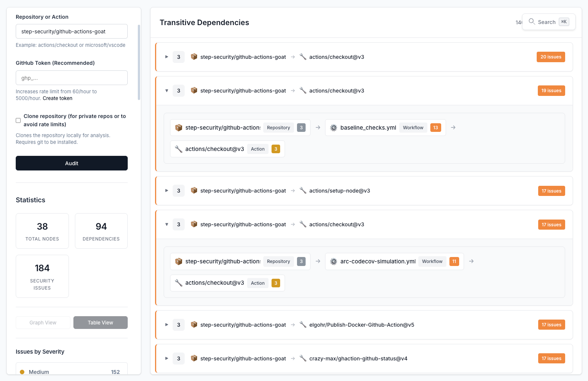Click wrench icon next to crazy-max/ghaction-github-status@v4
The width and height of the screenshot is (588, 381).
(x=303, y=359)
